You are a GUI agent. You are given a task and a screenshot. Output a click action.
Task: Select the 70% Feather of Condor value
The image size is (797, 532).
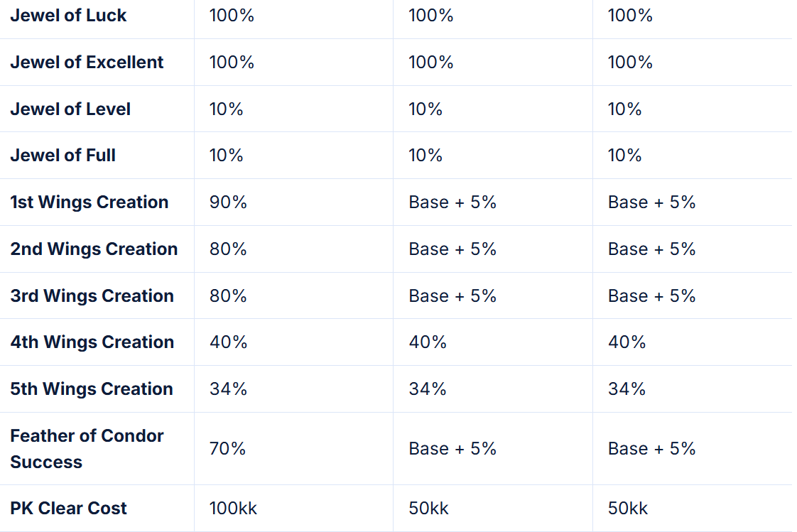pyautogui.click(x=227, y=449)
